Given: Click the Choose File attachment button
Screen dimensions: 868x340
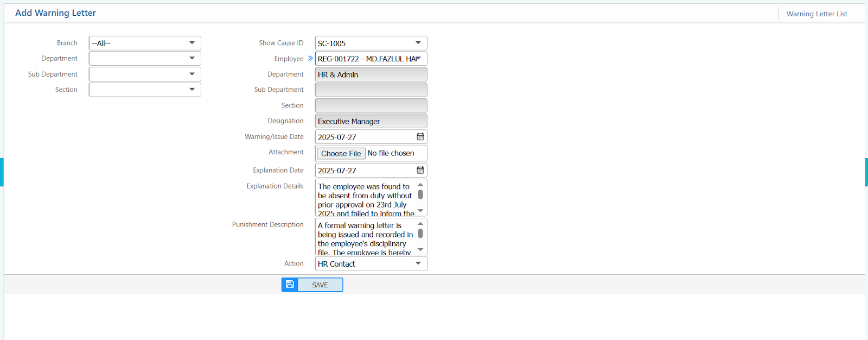Looking at the screenshot, I should (341, 154).
